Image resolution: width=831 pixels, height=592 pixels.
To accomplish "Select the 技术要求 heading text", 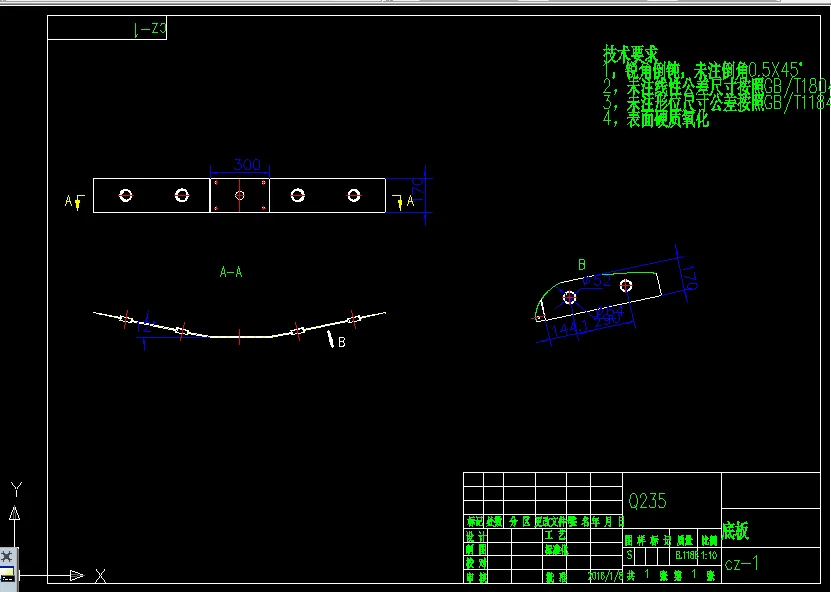I will tap(630, 54).
